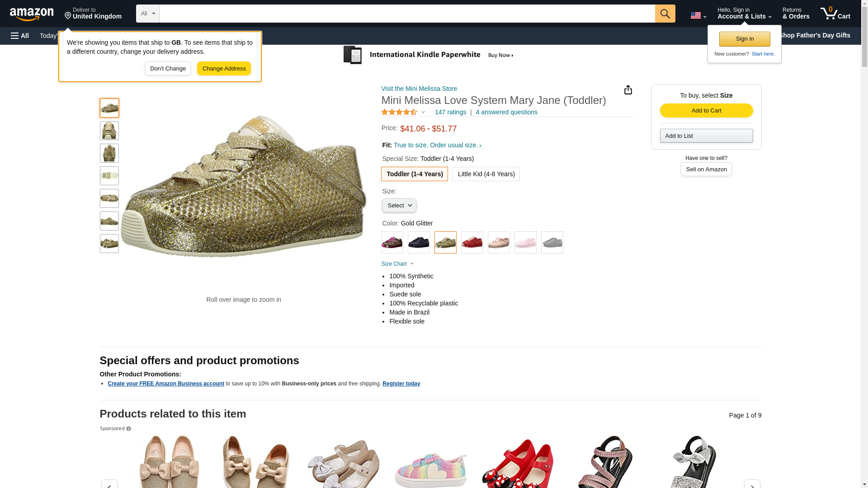
Task: Select Little Kid (4-8 Years) size option
Action: coord(486,174)
